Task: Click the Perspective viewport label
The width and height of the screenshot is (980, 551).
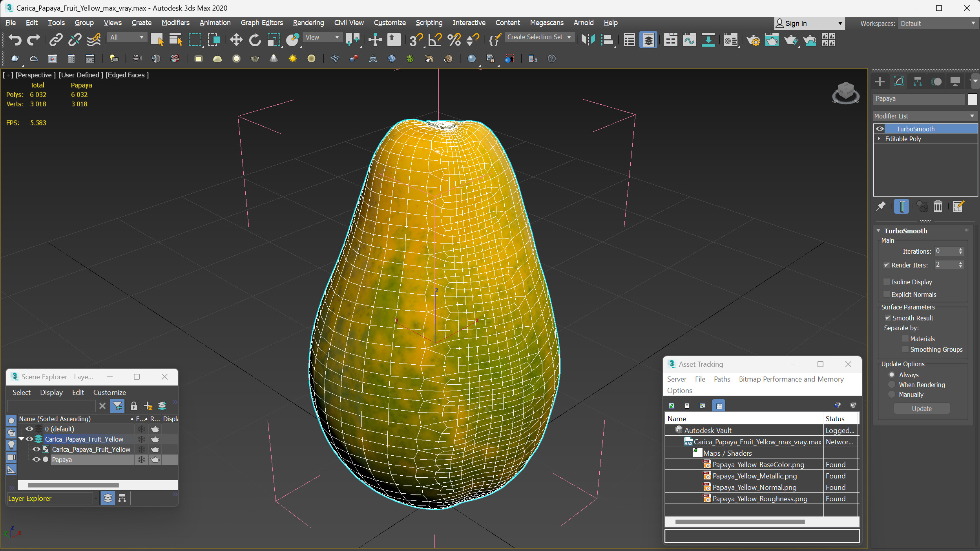Action: pyautogui.click(x=35, y=75)
